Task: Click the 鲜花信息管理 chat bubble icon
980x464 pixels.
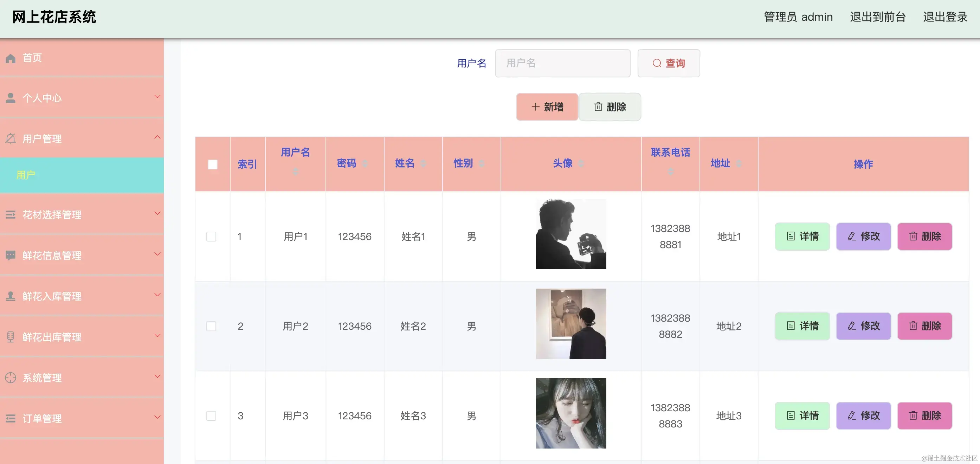Action: click(11, 255)
